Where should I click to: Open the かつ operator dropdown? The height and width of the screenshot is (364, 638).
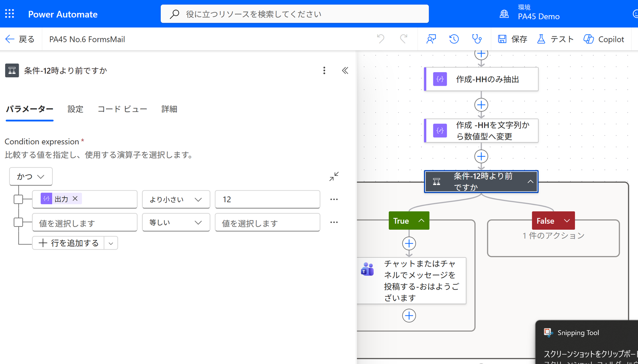[x=31, y=177]
